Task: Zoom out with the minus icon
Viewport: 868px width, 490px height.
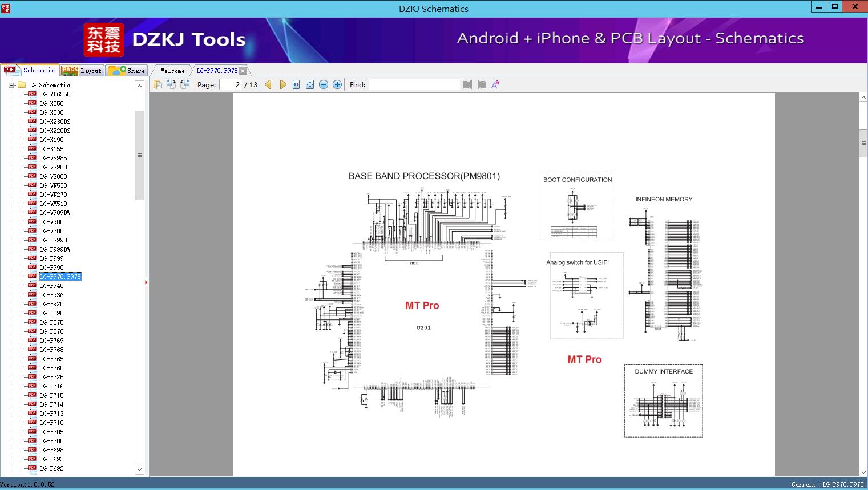Action: (x=324, y=84)
